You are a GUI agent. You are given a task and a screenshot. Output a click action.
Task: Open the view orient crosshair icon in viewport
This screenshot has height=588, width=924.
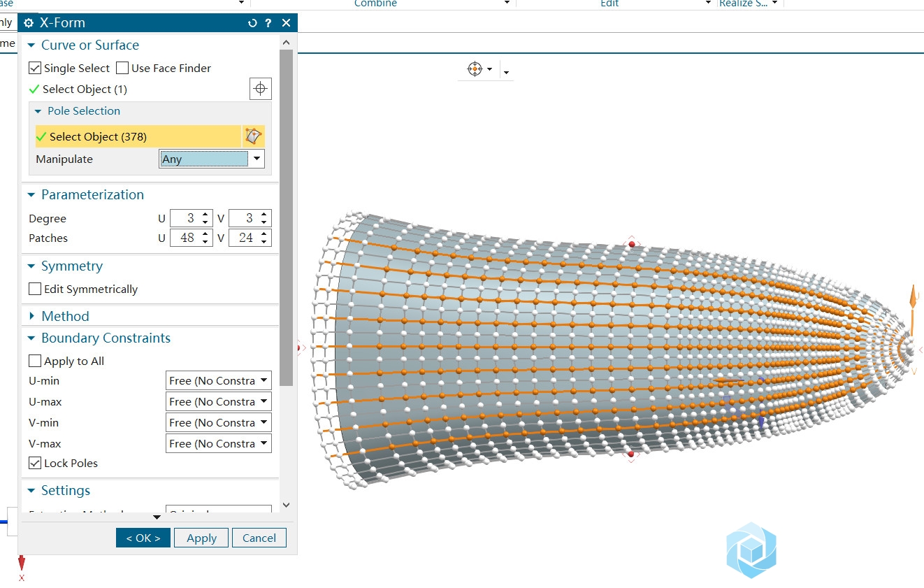pos(475,69)
